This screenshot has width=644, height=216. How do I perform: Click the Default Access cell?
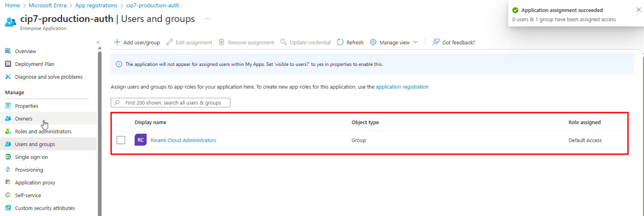[x=585, y=140]
